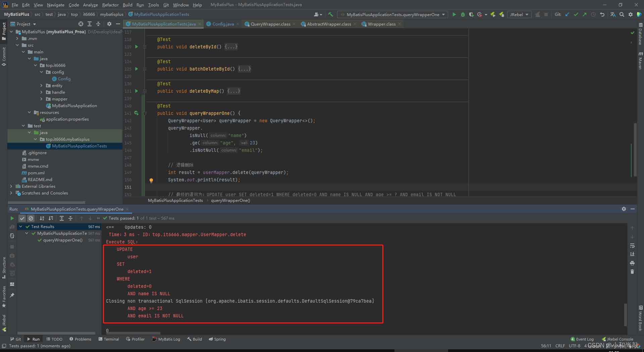Screen dimensions: 644x352
Task: Toggle sort alphabetically in test results
Action: [x=42, y=218]
